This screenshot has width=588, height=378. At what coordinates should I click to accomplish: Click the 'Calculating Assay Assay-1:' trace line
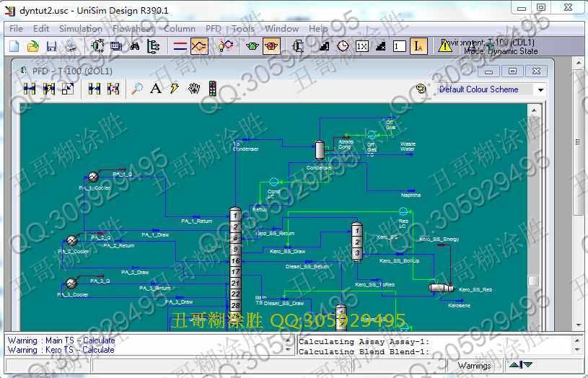364,342
